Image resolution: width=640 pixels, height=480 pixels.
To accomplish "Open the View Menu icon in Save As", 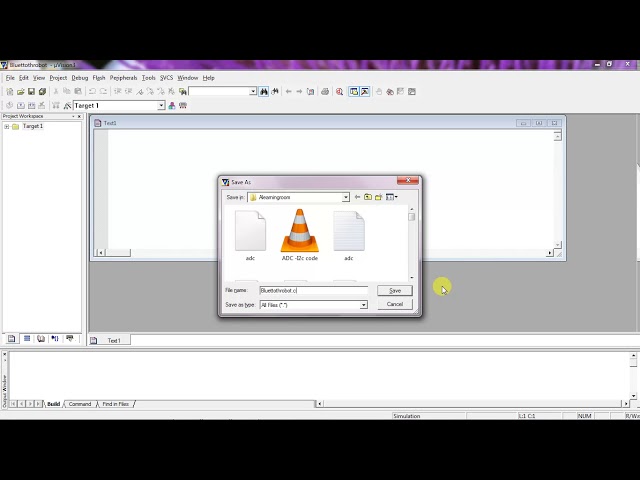I will tap(392, 197).
